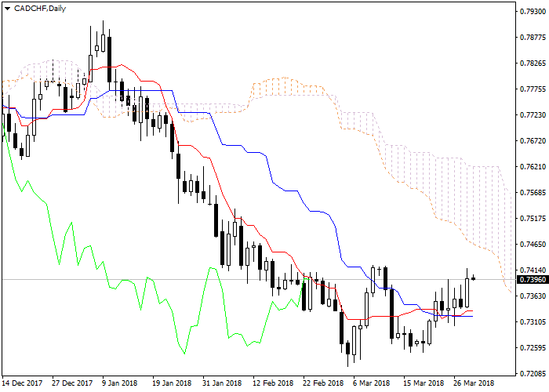
Task: Click the 0.76210 price scale label
Action: pyautogui.click(x=533, y=166)
